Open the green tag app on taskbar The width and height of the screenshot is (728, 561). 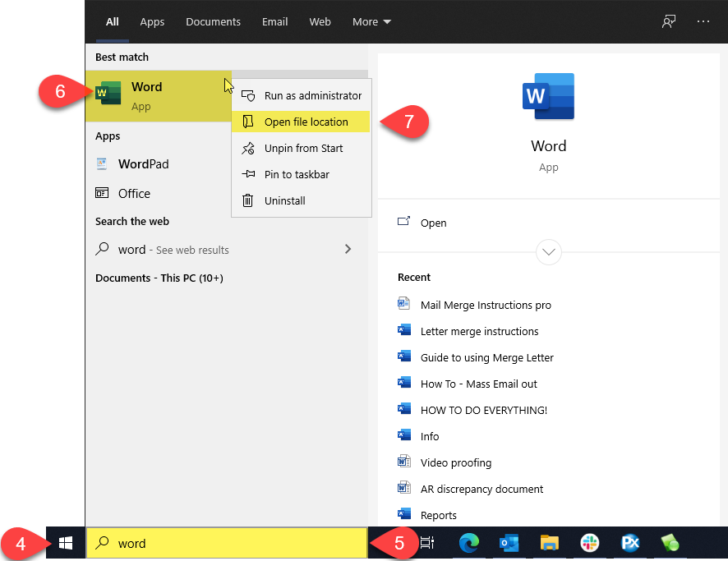point(670,542)
